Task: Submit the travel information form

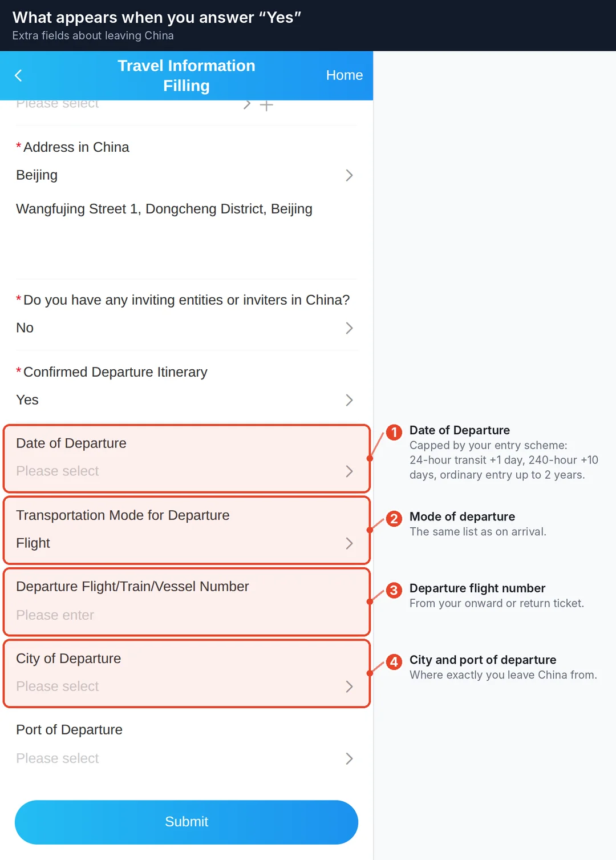Action: [x=187, y=822]
